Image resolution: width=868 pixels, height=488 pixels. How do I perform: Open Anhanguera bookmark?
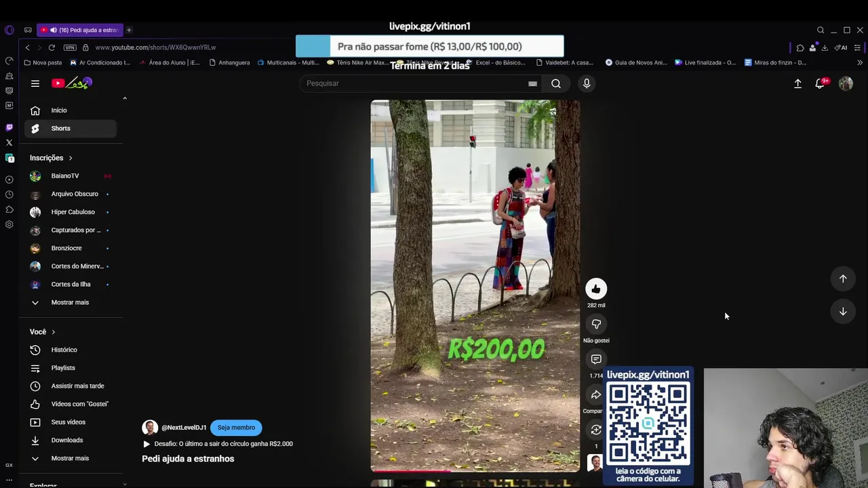click(229, 62)
